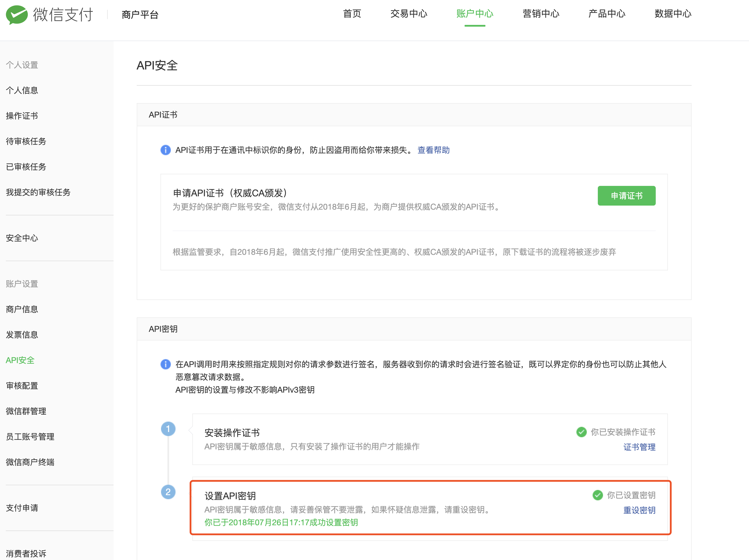Click the 你已设置密钥 status text
749x560 pixels.
point(631,495)
